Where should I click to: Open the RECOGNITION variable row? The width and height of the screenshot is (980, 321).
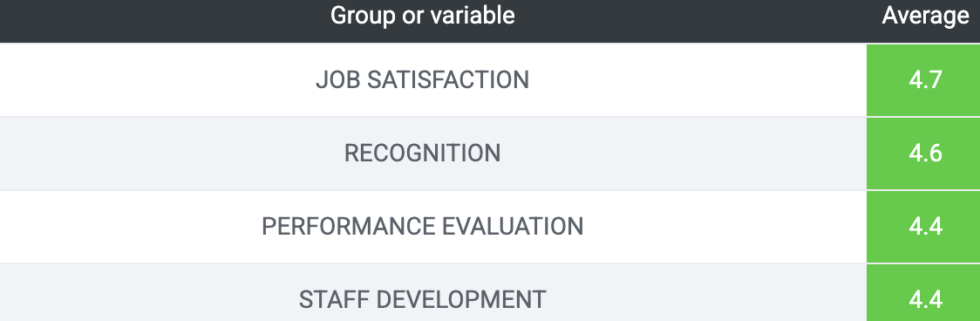tap(423, 154)
